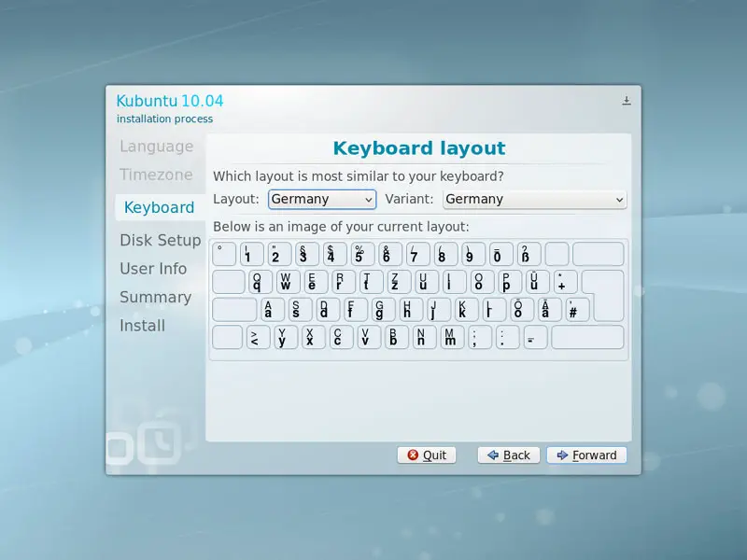747x560 pixels.
Task: Click the A key in the layout preview
Action: 273,310
